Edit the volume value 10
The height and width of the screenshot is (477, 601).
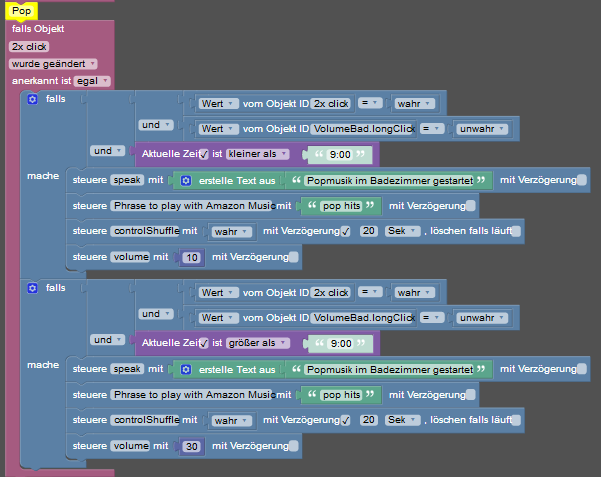coord(192,257)
